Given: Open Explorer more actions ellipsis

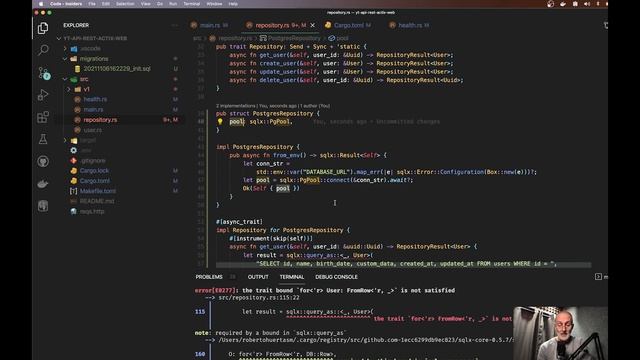Looking at the screenshot, I should 175,25.
